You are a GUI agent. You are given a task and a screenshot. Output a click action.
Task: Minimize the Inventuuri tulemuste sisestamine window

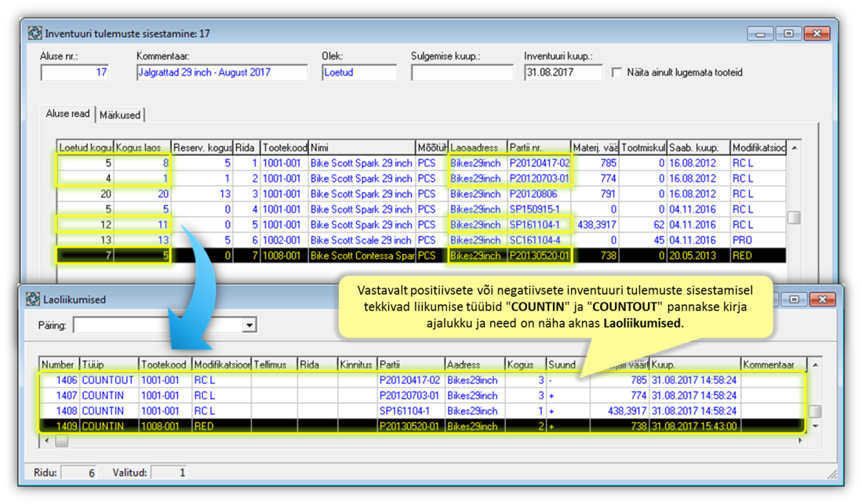click(x=761, y=34)
